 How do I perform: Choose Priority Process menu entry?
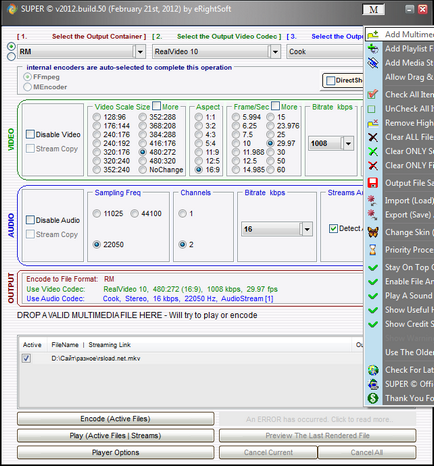click(x=409, y=250)
